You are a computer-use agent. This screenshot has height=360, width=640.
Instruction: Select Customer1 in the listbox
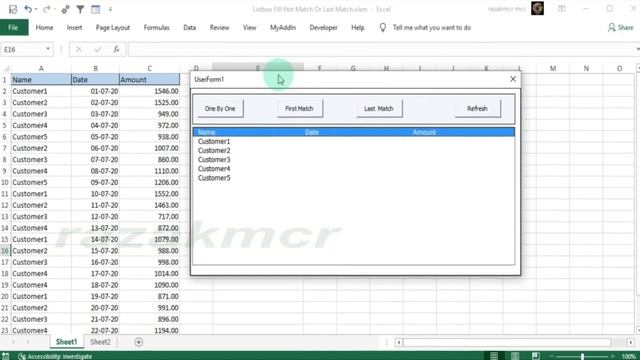tap(353, 141)
